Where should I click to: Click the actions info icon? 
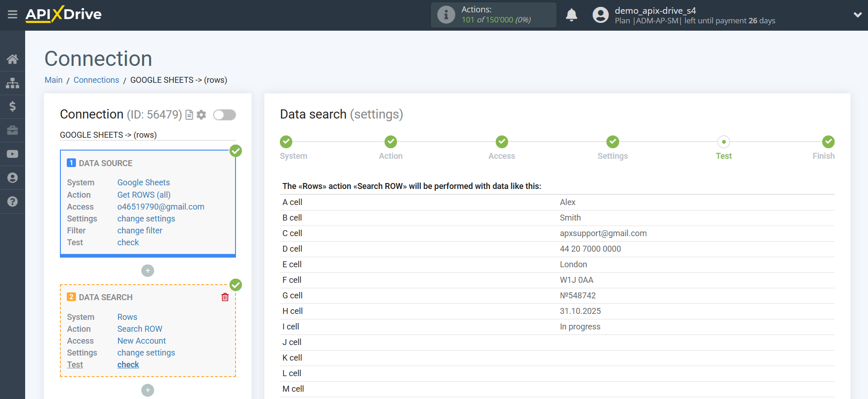(446, 15)
